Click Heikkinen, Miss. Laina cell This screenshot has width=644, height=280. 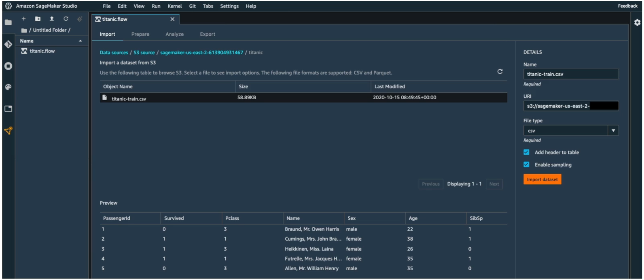[309, 249]
